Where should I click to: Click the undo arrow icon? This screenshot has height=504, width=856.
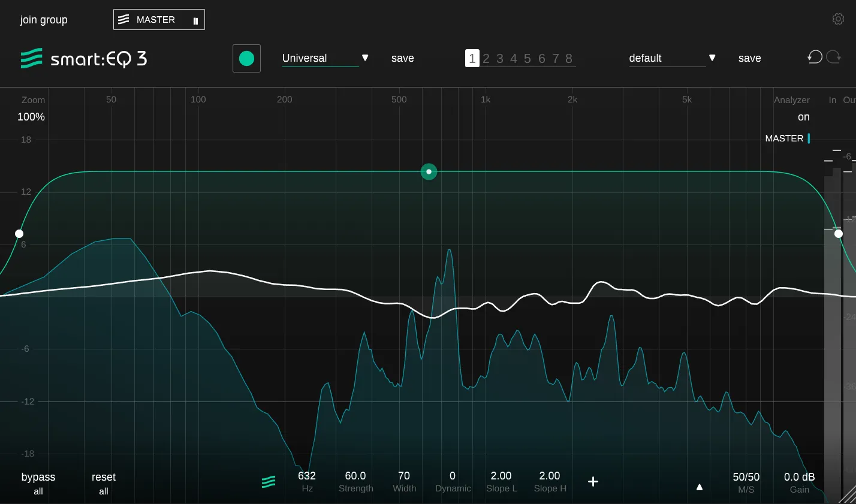click(815, 58)
